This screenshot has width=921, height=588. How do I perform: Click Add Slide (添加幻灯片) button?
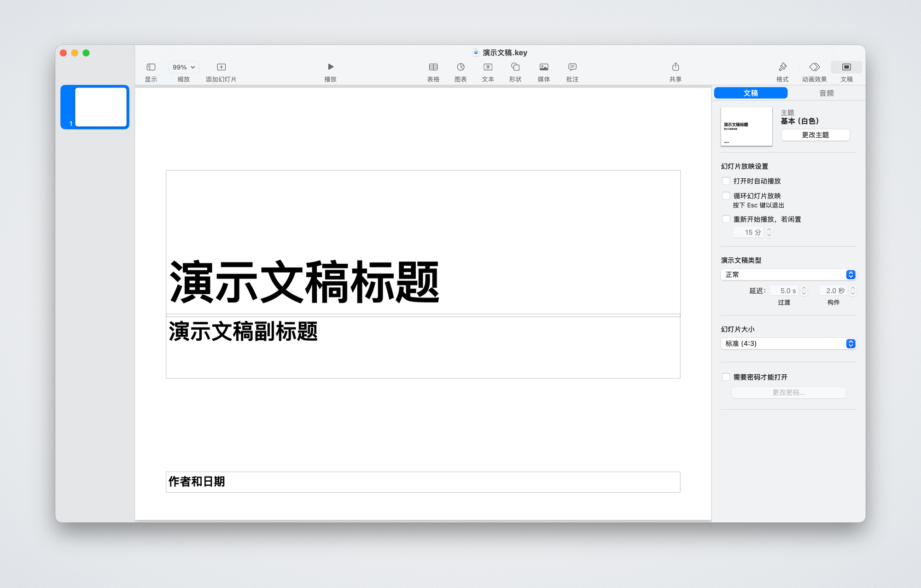(221, 67)
